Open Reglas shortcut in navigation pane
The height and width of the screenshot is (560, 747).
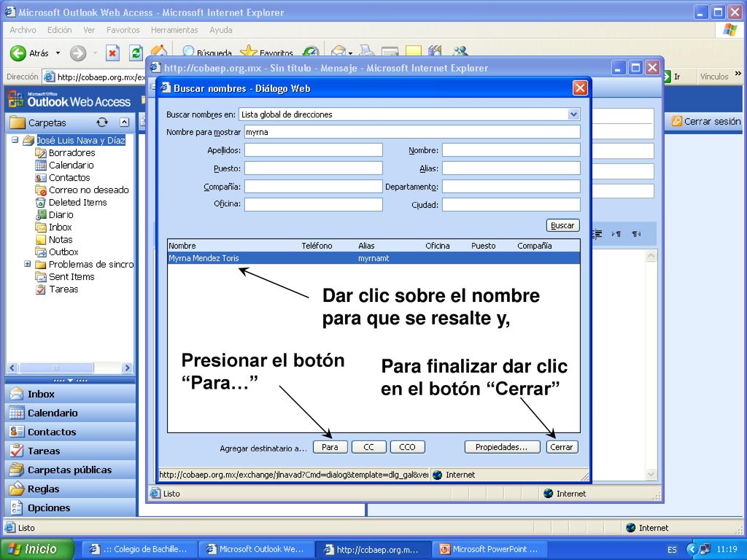tap(71, 489)
